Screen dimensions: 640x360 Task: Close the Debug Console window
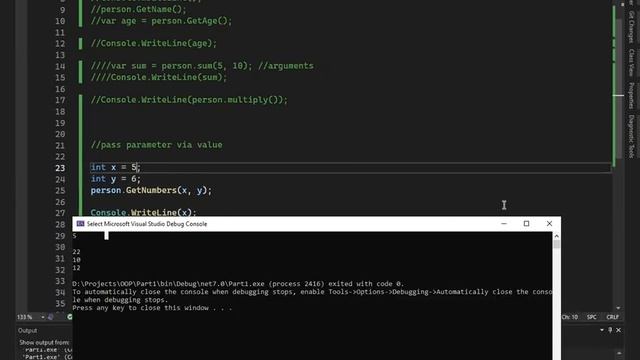pos(549,224)
